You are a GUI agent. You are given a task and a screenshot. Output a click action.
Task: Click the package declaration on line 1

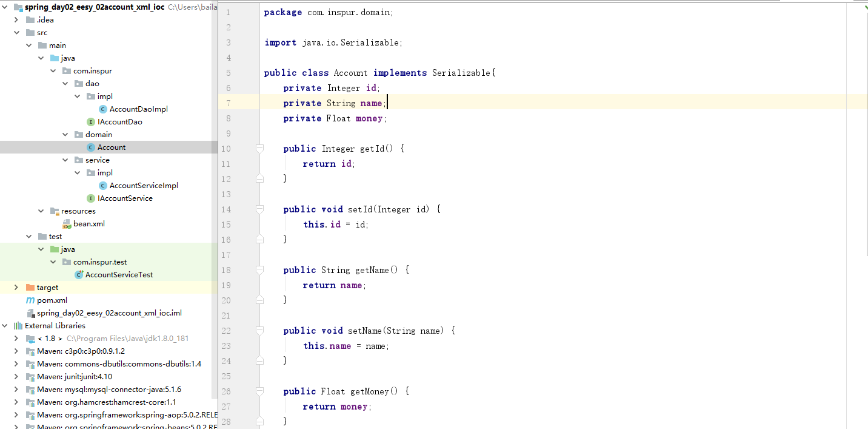(329, 12)
